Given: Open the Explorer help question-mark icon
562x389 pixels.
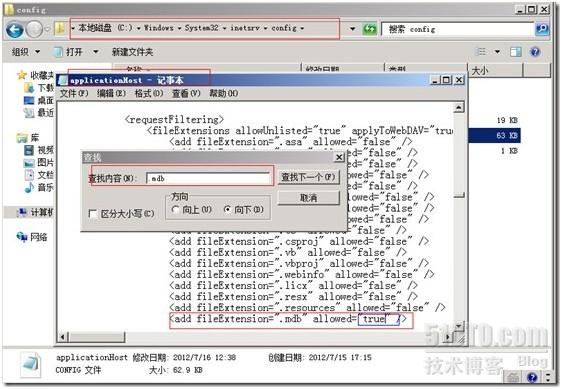Looking at the screenshot, I should point(535,52).
